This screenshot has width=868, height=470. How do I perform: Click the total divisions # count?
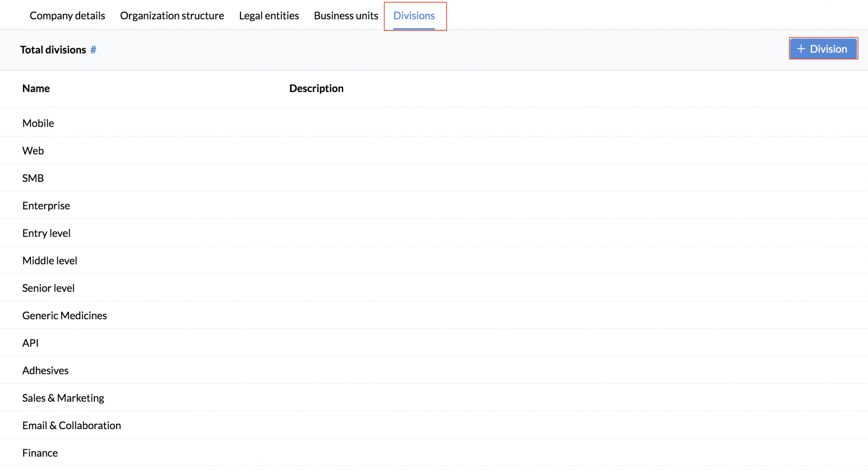coord(93,50)
